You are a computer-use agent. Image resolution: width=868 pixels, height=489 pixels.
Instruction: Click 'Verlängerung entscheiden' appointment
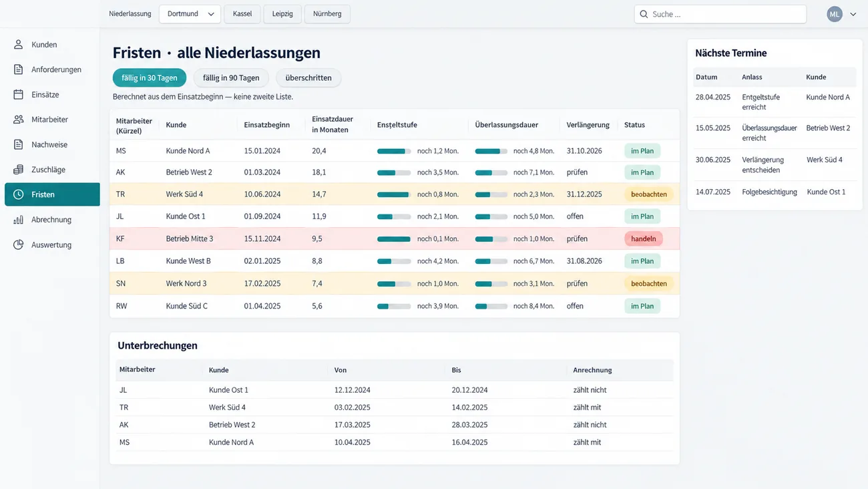[763, 165]
